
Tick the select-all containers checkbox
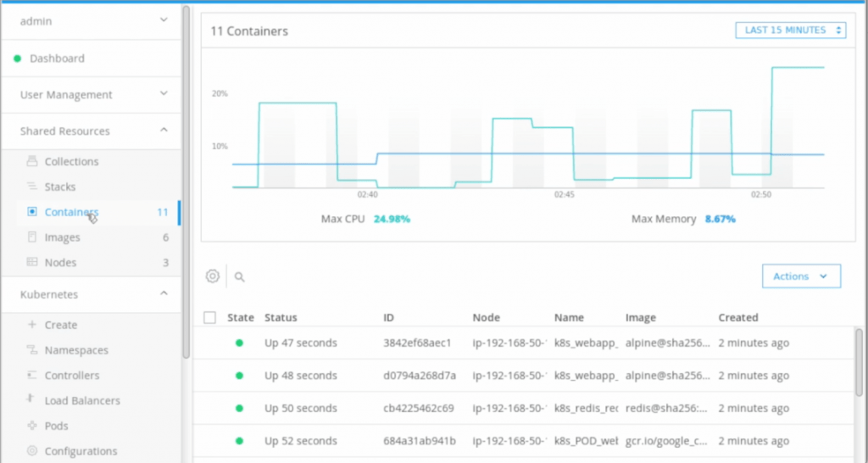[210, 317]
